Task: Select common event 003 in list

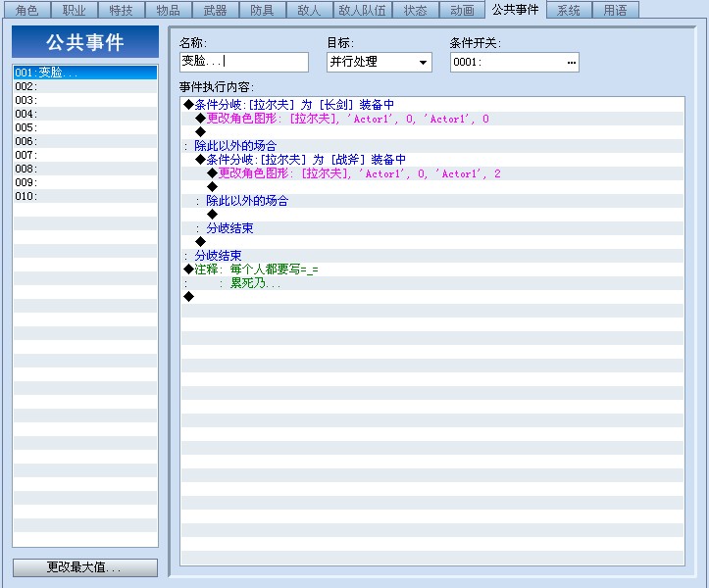Action: click(85, 100)
